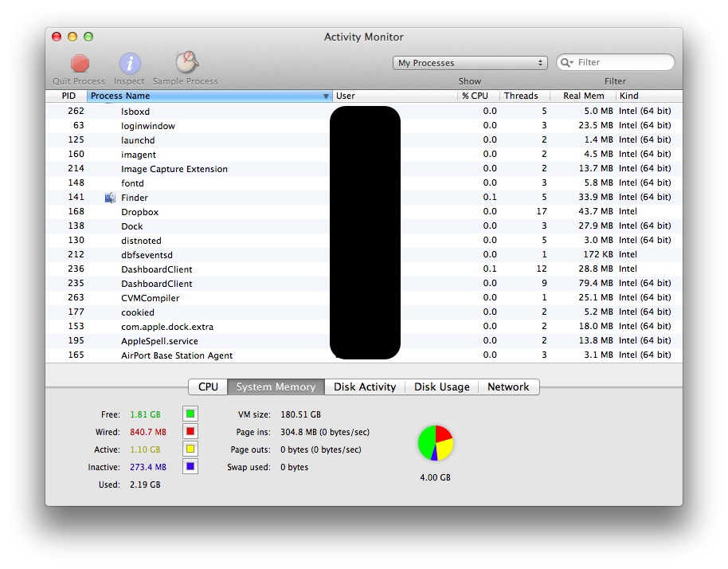Type in the Filter search field

(616, 62)
